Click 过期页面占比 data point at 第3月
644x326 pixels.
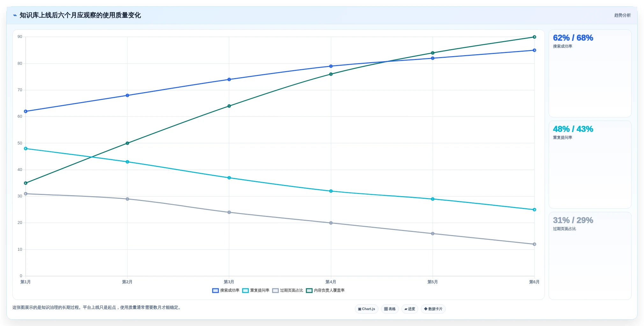click(x=229, y=212)
